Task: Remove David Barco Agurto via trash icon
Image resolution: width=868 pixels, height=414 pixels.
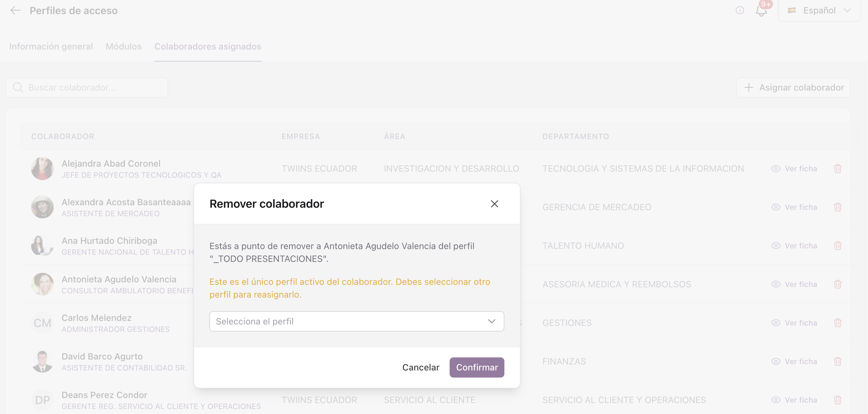Action: [838, 361]
